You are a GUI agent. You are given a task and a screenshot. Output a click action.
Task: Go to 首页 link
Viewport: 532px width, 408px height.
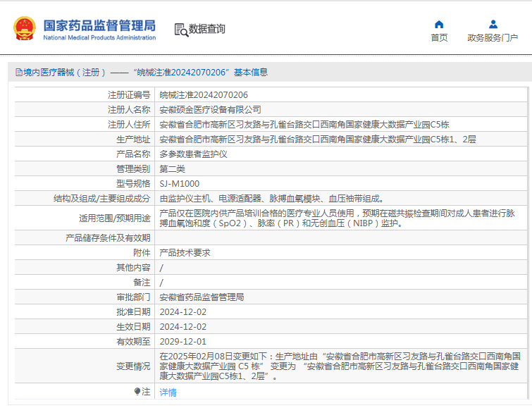pyautogui.click(x=439, y=37)
